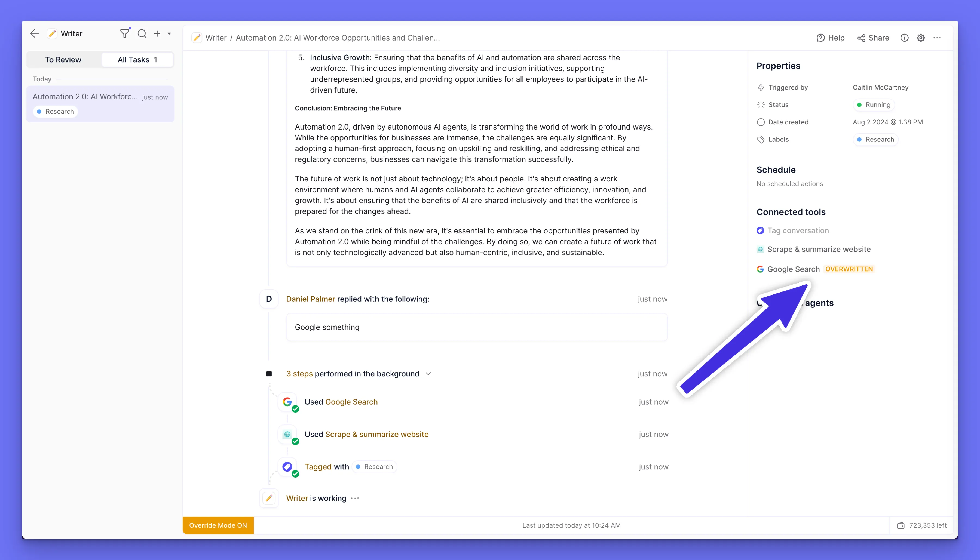The image size is (980, 560).
Task: Select the All Tasks tab
Action: pos(137,60)
